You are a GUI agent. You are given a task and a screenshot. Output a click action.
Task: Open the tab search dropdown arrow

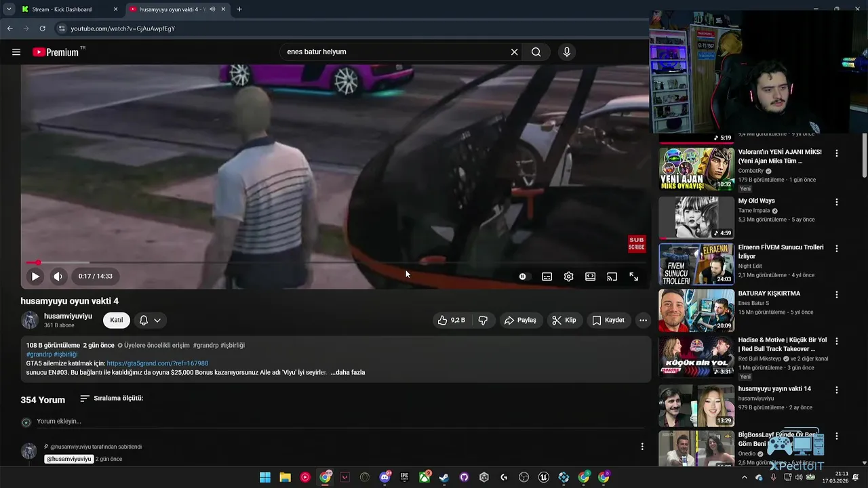pyautogui.click(x=9, y=9)
